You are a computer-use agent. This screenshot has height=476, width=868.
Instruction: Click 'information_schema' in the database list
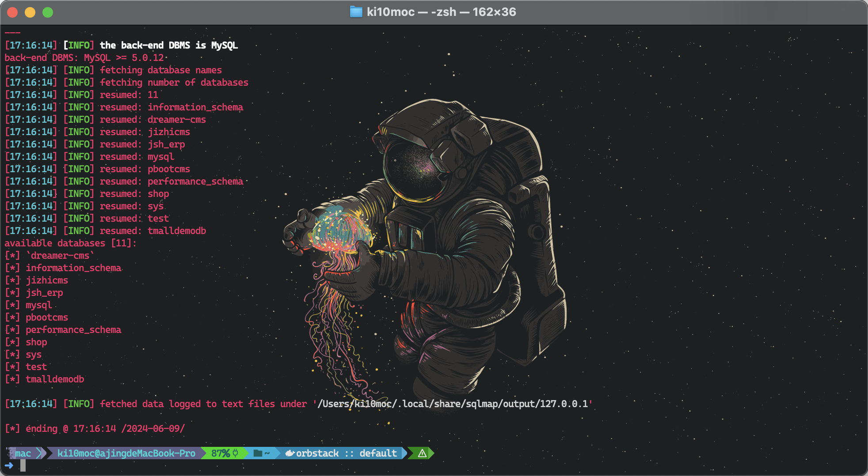73,268
